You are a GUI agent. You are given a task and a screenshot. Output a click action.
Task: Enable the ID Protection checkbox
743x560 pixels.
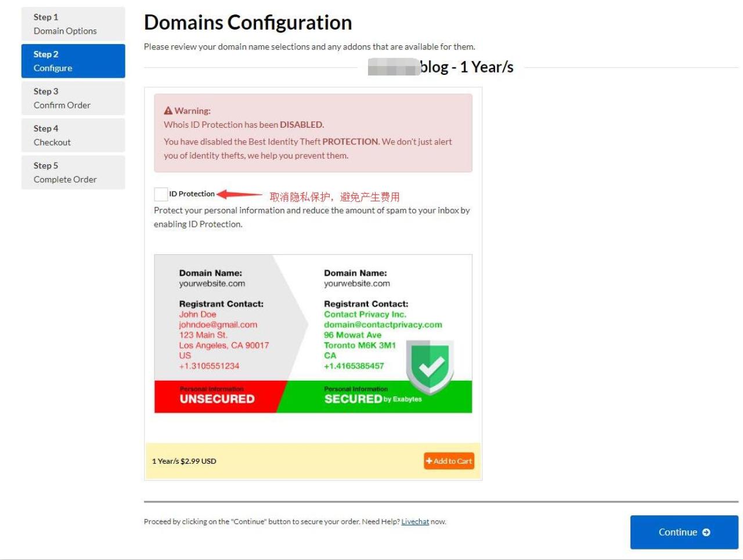tap(161, 194)
